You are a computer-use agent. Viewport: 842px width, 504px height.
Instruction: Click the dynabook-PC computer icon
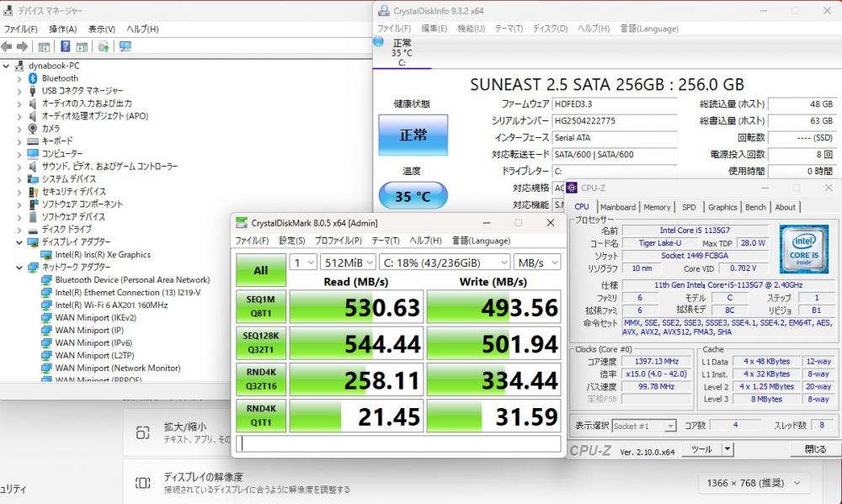[x=20, y=66]
